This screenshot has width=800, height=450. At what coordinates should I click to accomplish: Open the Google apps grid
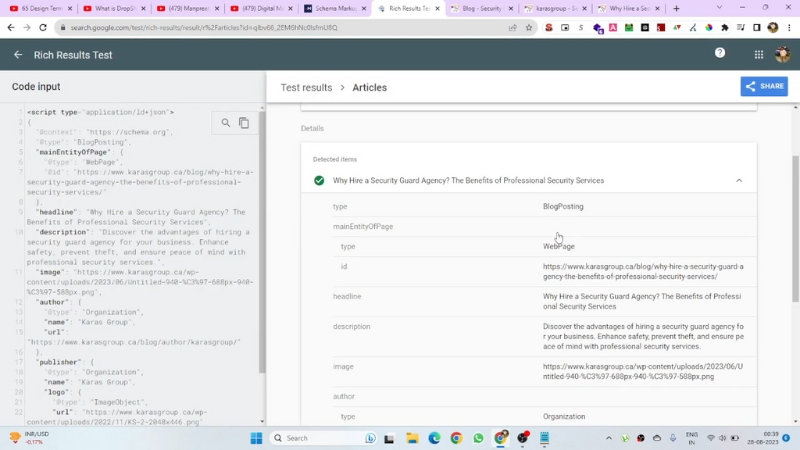(759, 55)
